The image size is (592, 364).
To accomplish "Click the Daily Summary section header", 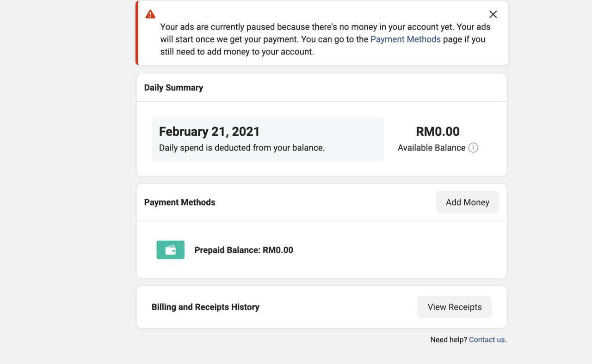I will (173, 88).
